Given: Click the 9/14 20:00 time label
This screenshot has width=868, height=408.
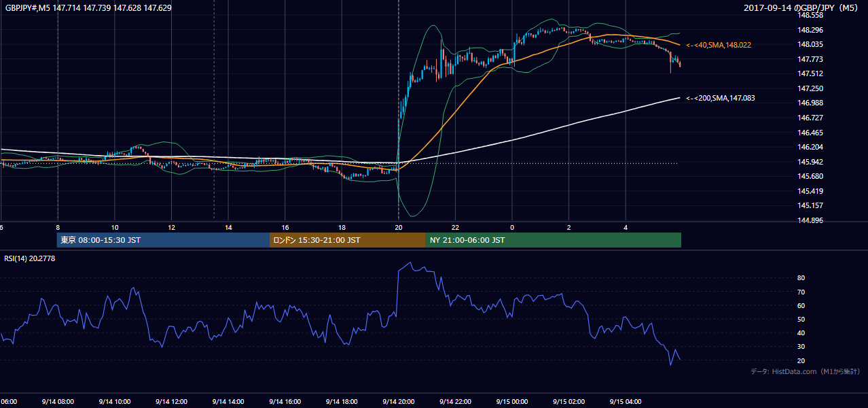Looking at the screenshot, I should [399, 401].
